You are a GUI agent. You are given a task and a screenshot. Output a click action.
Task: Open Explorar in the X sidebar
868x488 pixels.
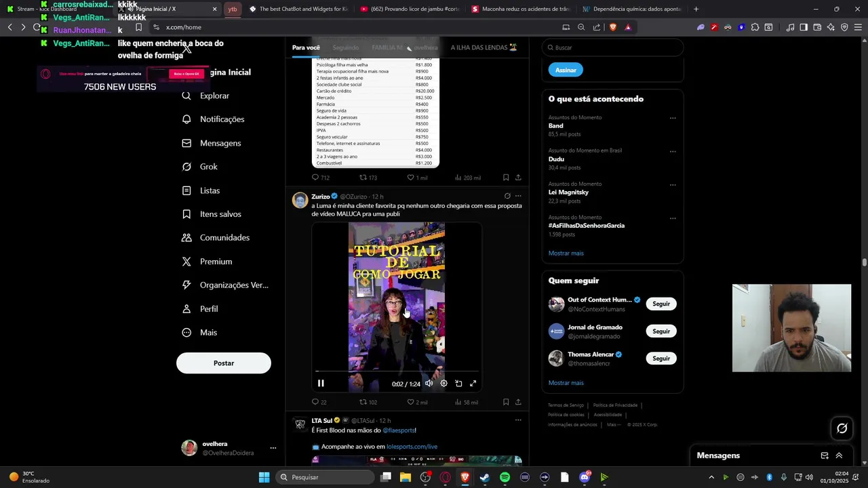(206, 96)
